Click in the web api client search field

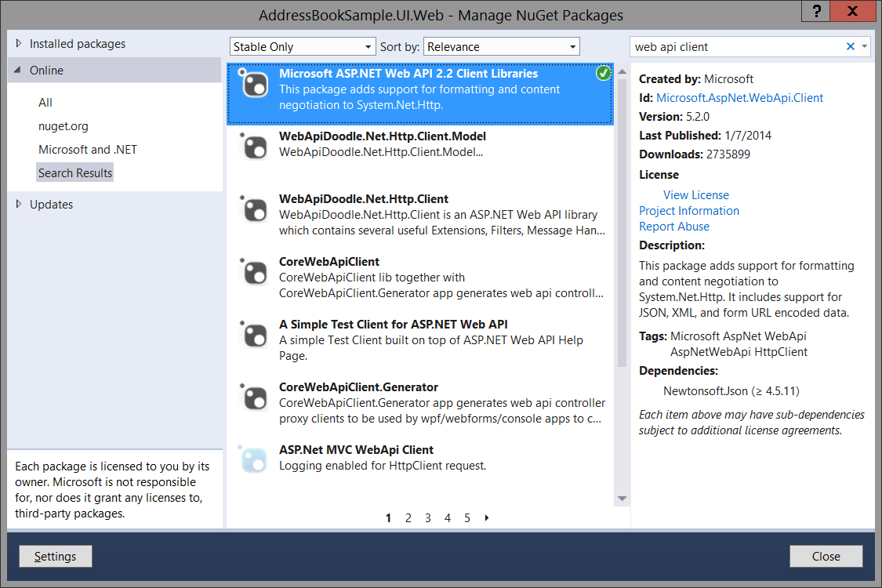tap(735, 47)
